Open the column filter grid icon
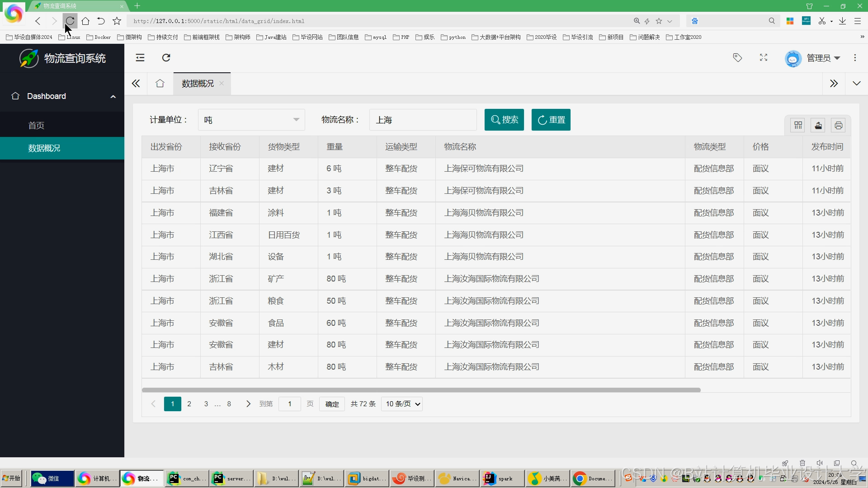 tap(798, 125)
